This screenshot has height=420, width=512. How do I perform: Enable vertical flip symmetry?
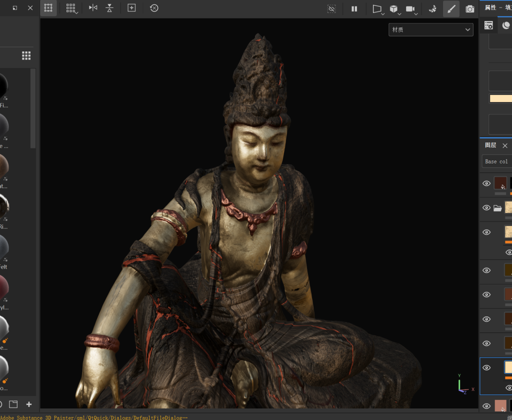click(109, 8)
